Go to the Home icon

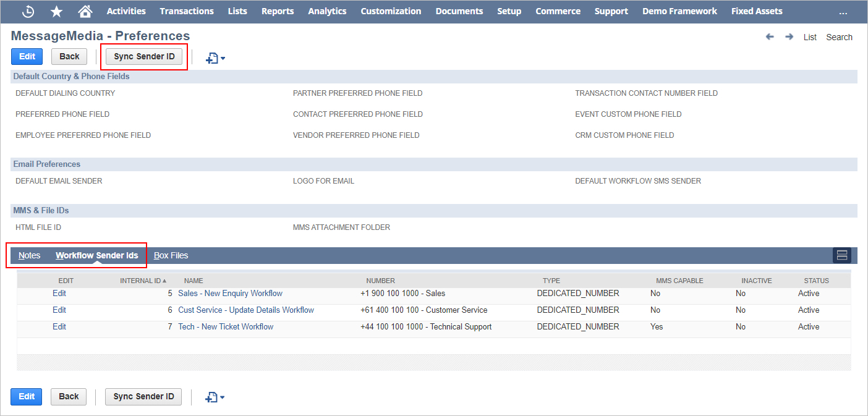point(85,11)
